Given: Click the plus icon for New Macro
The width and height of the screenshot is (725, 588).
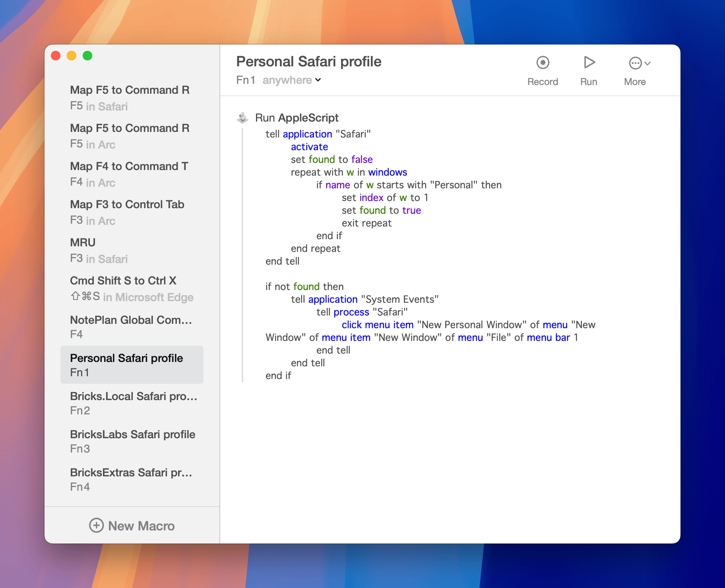Looking at the screenshot, I should coord(96,525).
